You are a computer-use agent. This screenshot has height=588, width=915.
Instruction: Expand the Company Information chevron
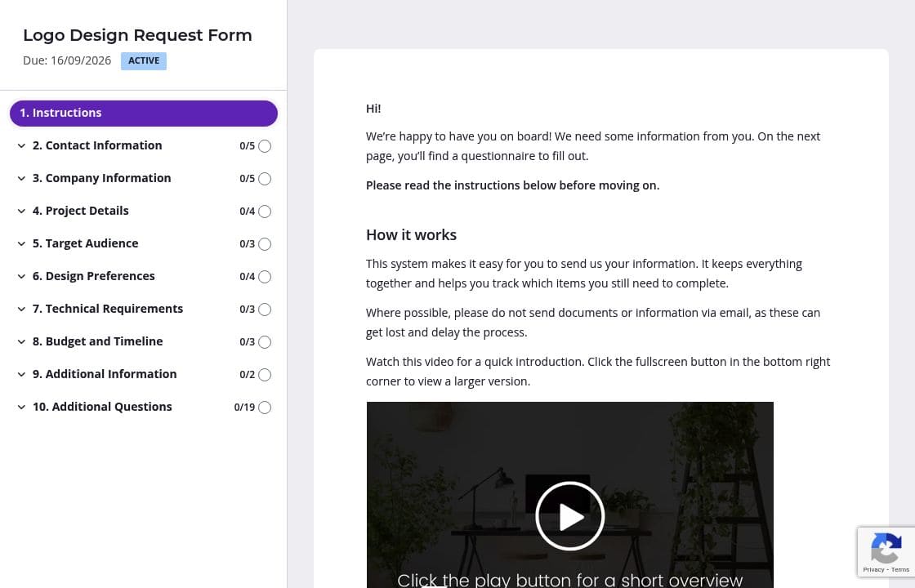click(x=21, y=179)
